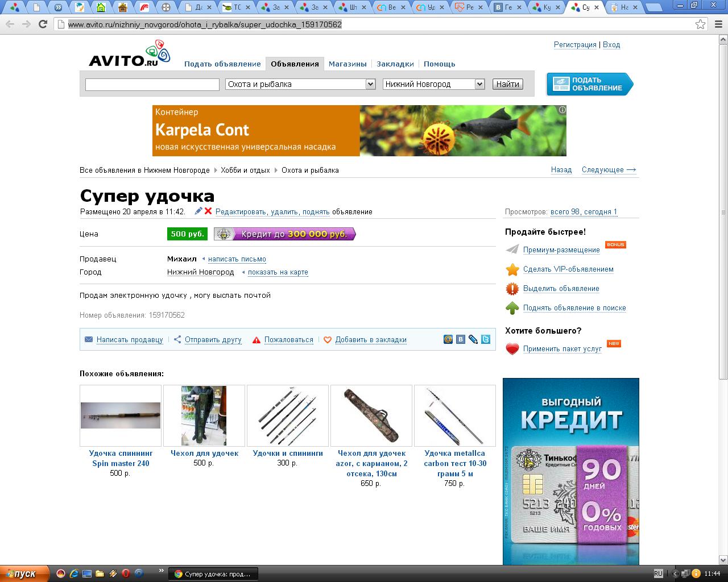728x582 pixels.
Task: Open the 'Подать объявление' menu item
Action: [x=222, y=64]
